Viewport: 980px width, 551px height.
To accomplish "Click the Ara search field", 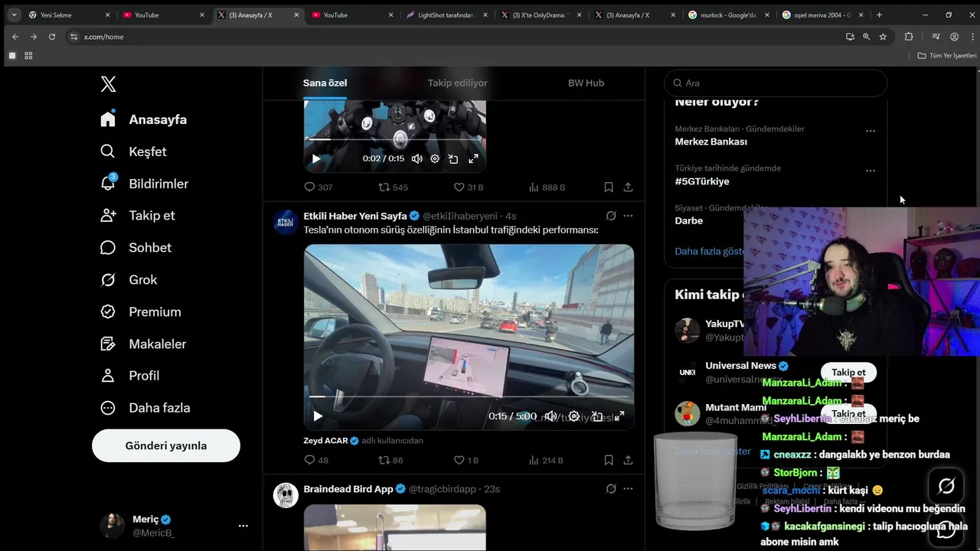I will pos(776,83).
